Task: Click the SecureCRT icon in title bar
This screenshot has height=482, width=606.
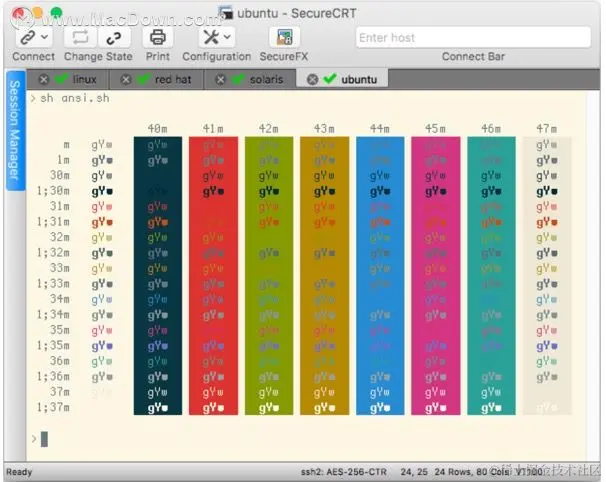Action: pos(225,13)
